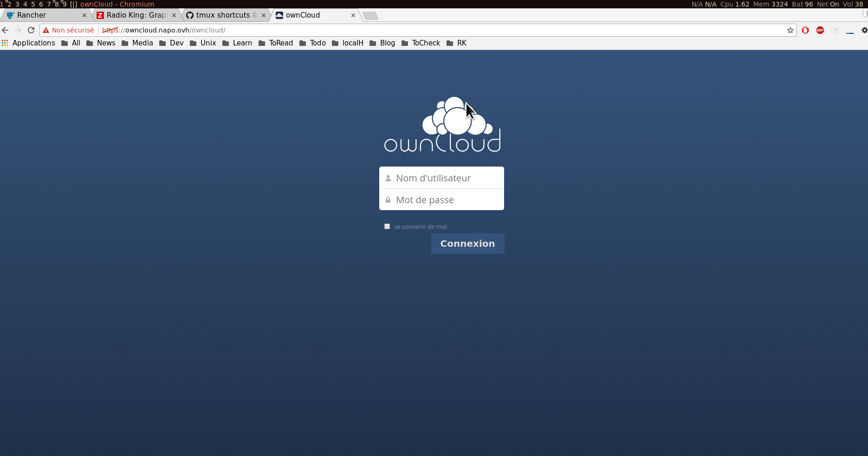Viewport: 868px width, 456px height.
Task: Click the Vol 38 status indicator
Action: pos(853,4)
